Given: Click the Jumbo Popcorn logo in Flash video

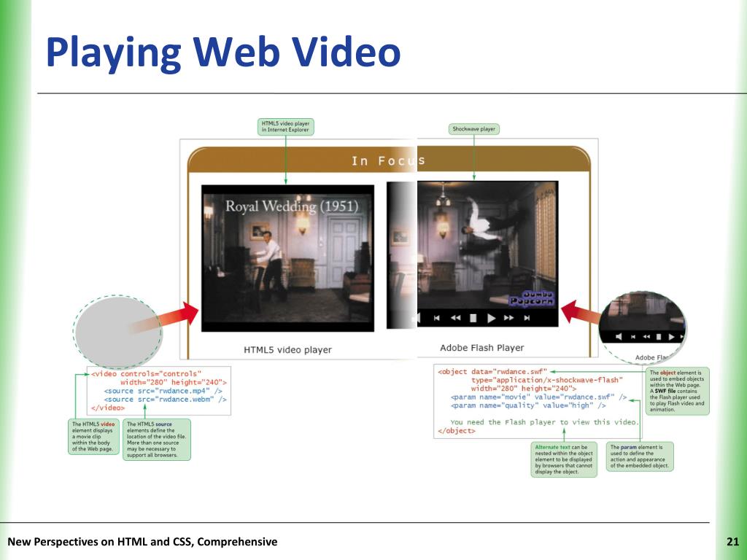Looking at the screenshot, I should pos(531,298).
